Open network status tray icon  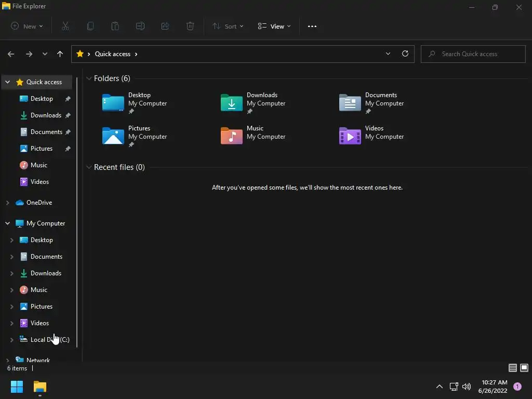point(454,387)
